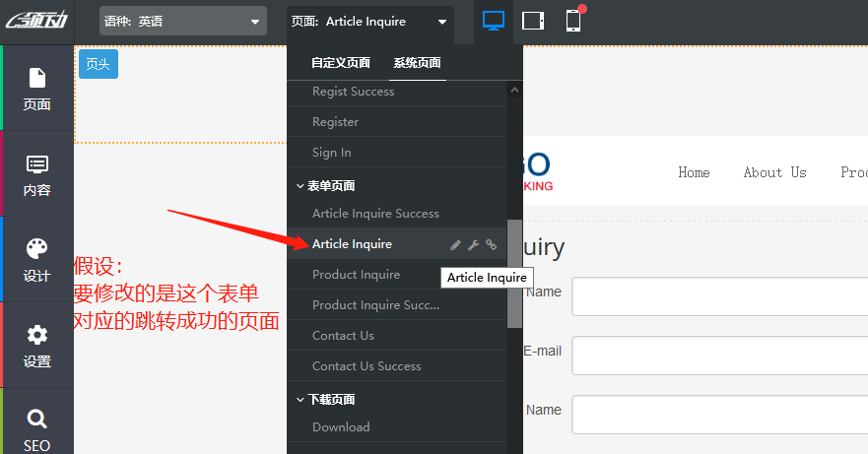
Task: Switch to the 自定义页面 tab
Action: pos(341,63)
